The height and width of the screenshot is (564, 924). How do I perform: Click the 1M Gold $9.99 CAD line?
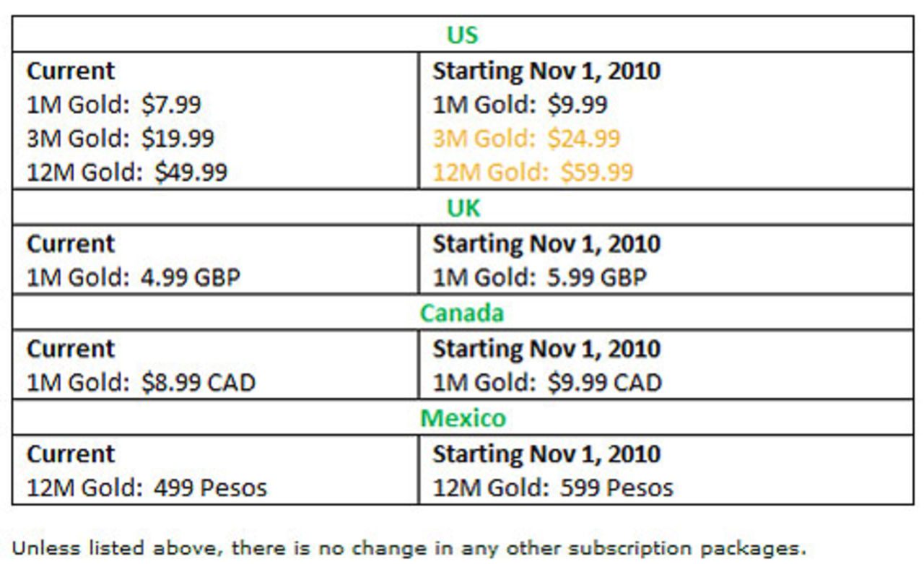pyautogui.click(x=546, y=382)
